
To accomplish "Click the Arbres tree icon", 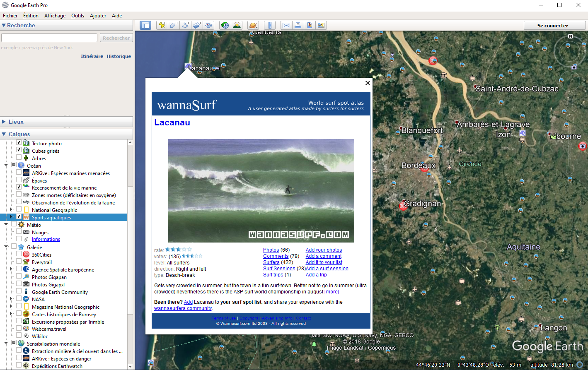I will click(26, 158).
